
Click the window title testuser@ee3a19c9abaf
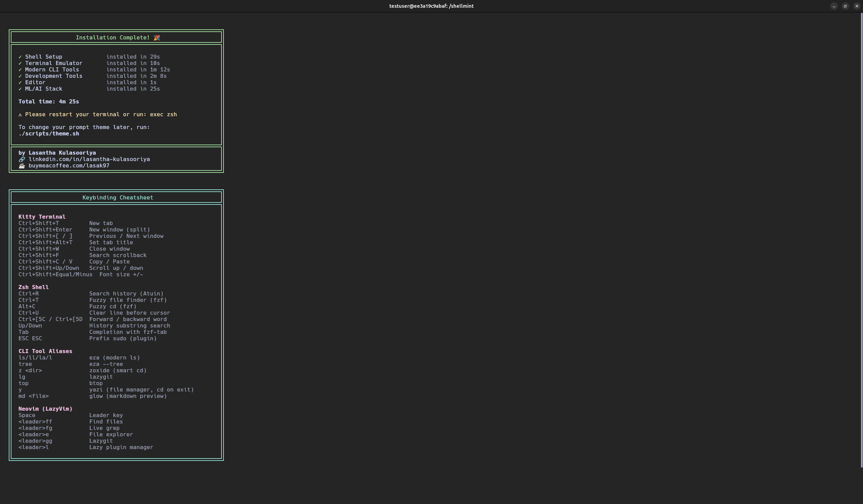[x=431, y=6]
